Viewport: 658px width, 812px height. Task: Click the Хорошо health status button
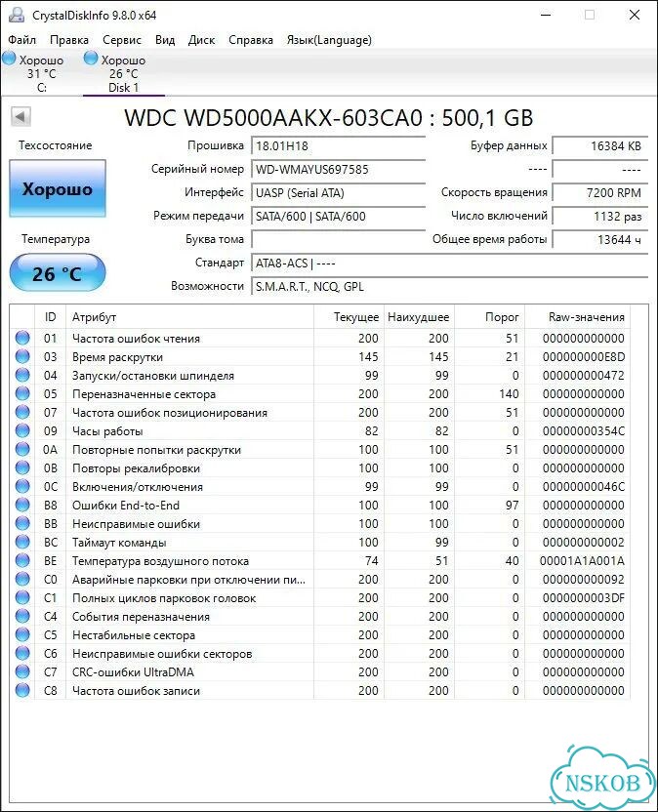[58, 188]
